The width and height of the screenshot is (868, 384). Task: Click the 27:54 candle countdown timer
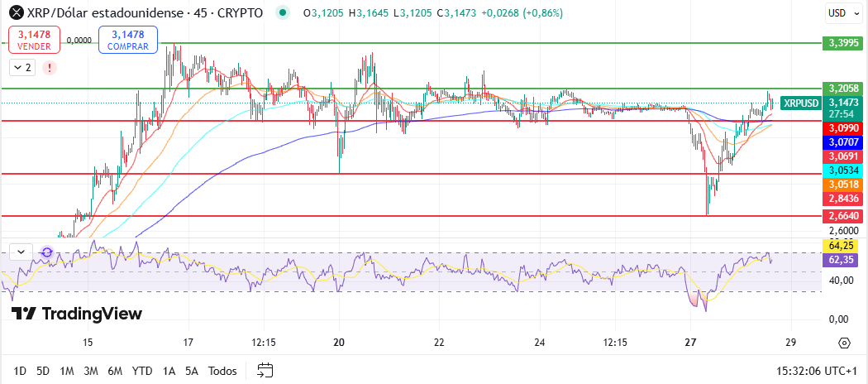[841, 113]
